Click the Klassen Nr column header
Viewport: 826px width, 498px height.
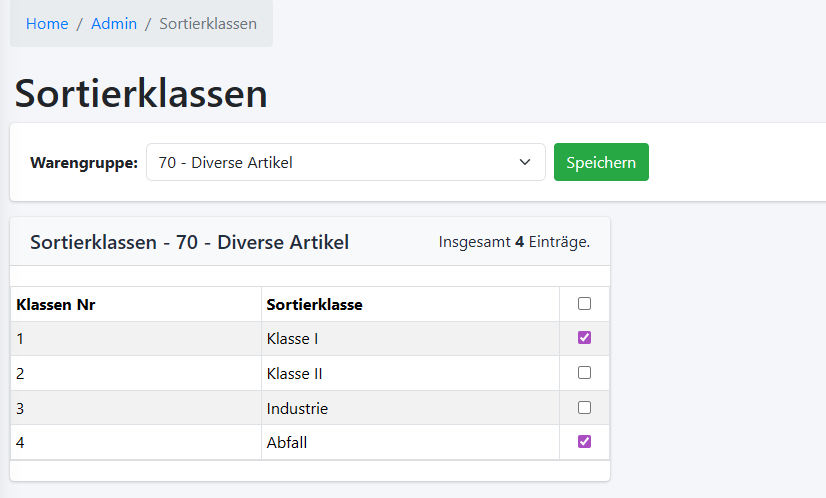point(56,305)
